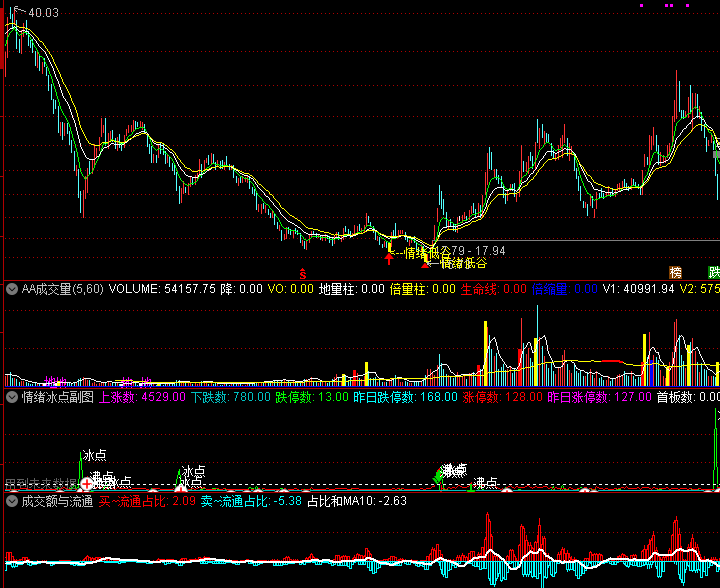Click the red up-arrow buy signal
This screenshot has width=720, height=588.
389,259
